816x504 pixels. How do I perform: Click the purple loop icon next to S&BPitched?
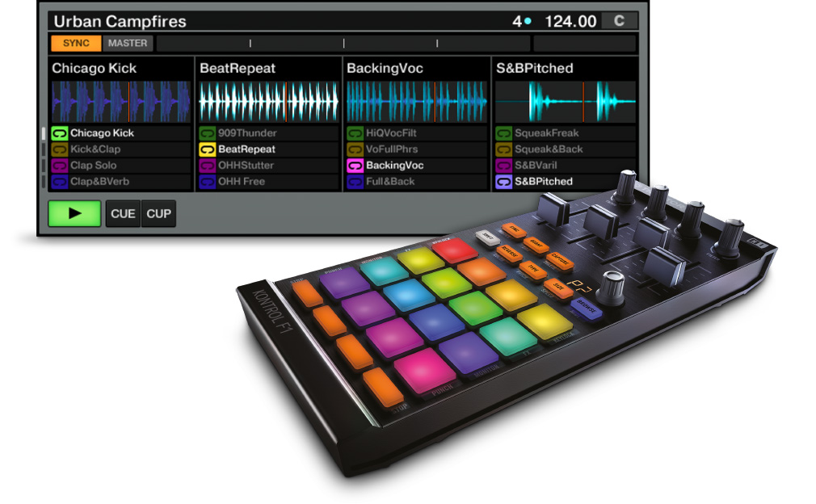pos(503,182)
